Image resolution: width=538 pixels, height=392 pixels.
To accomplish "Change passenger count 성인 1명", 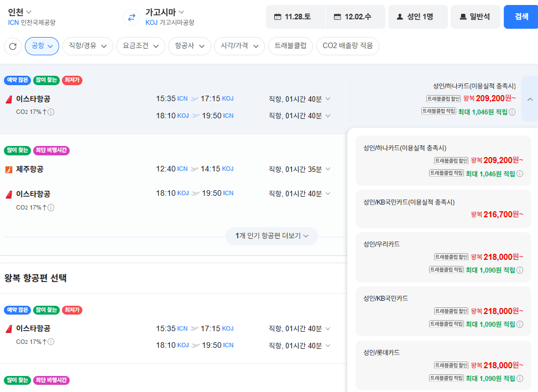I will tap(417, 17).
